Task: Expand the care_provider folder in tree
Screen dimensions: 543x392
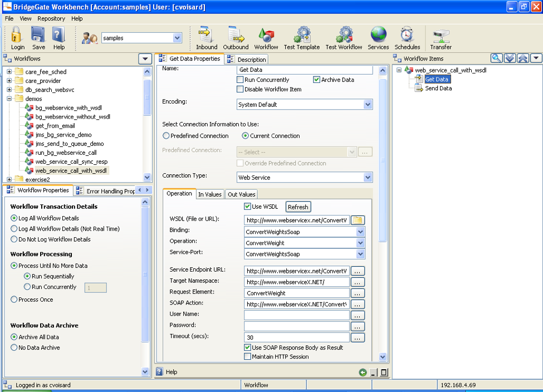Action: [x=9, y=81]
